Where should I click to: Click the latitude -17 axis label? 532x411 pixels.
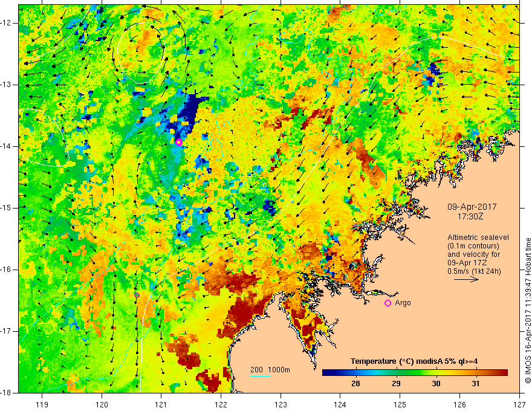(x=7, y=331)
